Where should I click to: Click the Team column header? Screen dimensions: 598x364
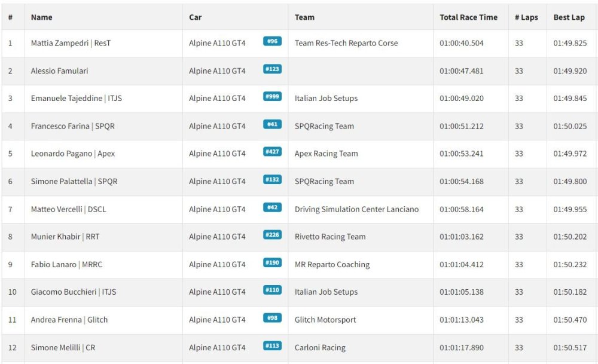tap(304, 17)
